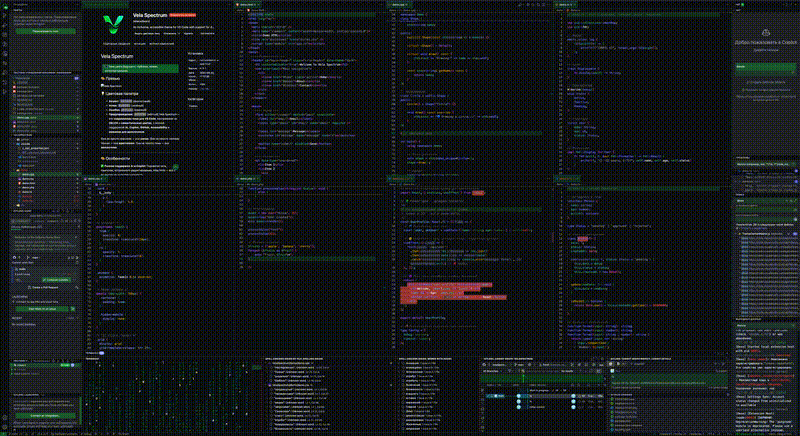Click the Vela Spectrum green V logo
The image size is (800, 436).
click(x=113, y=24)
